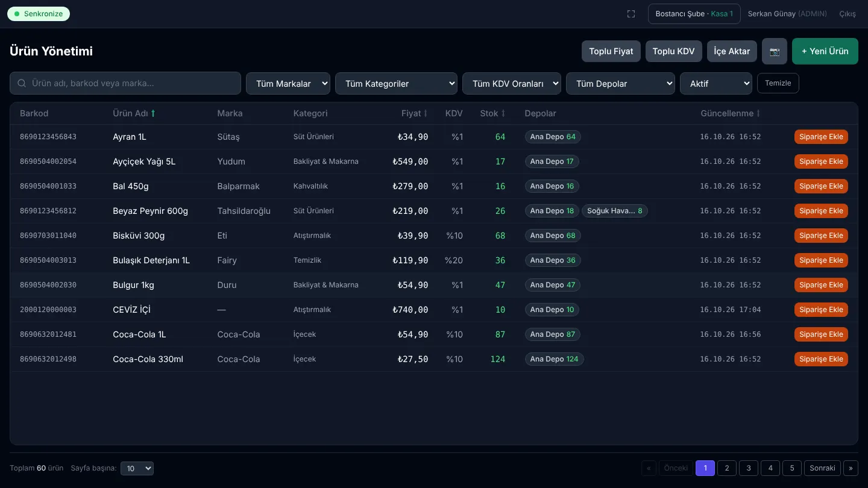Click Ana Depo 87 depot chip
Image resolution: width=868 pixels, height=488 pixels.
click(553, 334)
